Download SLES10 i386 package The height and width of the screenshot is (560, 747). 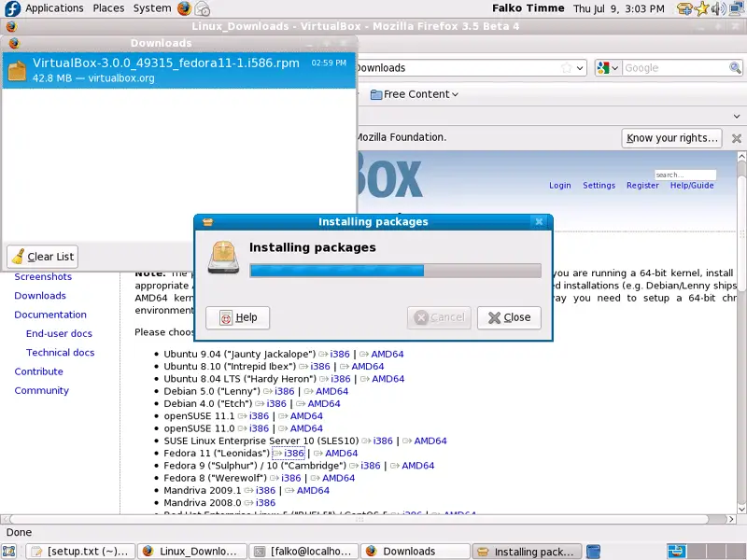(x=383, y=441)
